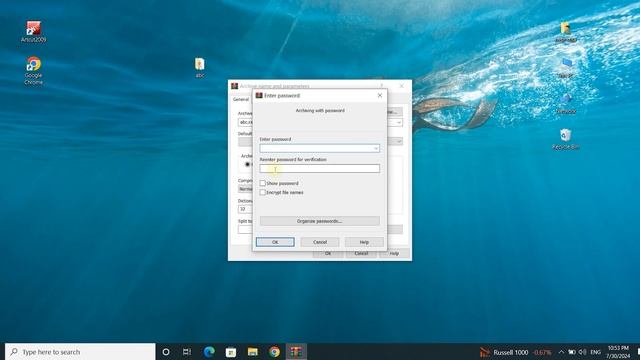Select the Network desktop icon

coord(566,103)
